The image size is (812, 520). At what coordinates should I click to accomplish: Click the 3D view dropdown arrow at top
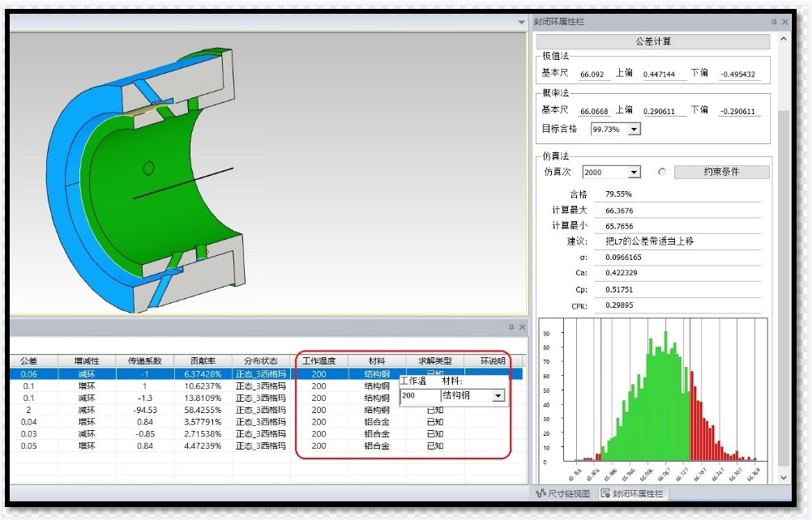coord(522,22)
